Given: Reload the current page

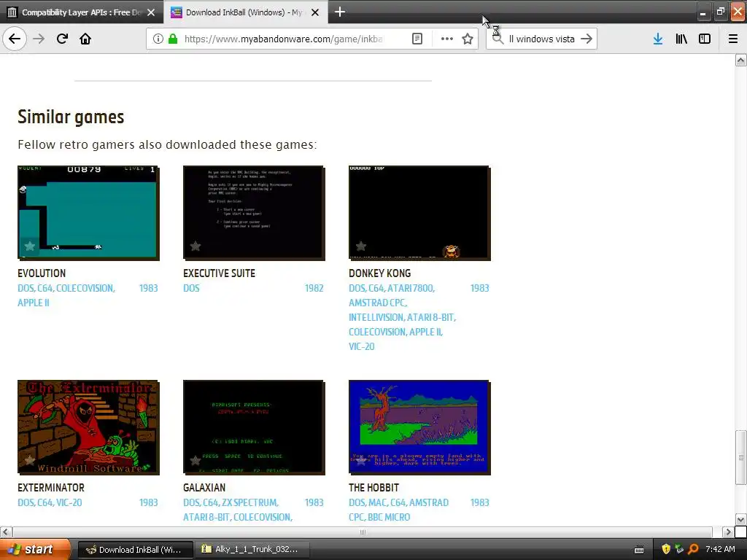Looking at the screenshot, I should pyautogui.click(x=62, y=39).
